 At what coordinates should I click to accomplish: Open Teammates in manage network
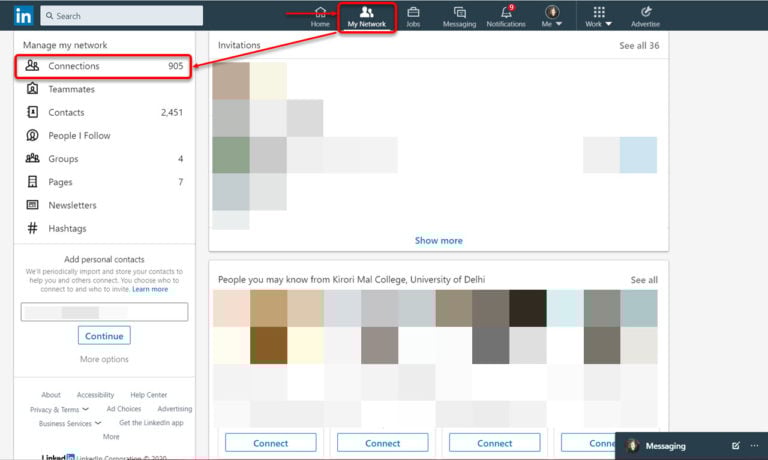pyautogui.click(x=72, y=89)
